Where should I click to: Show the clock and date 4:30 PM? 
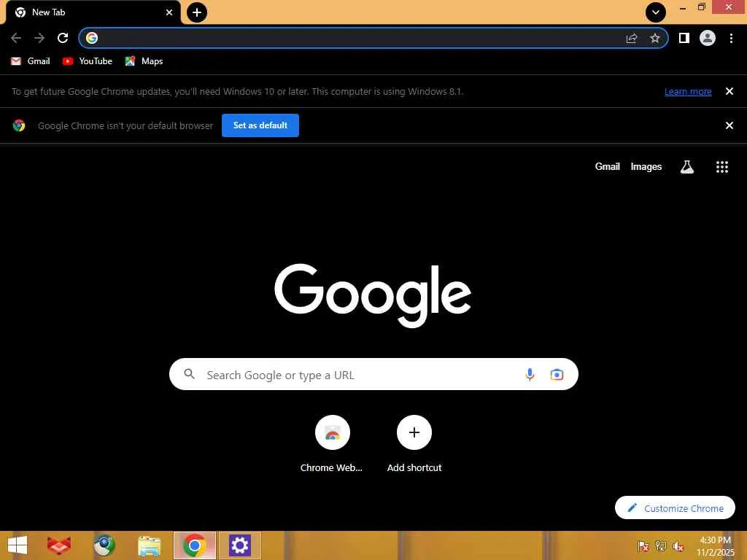pos(716,546)
